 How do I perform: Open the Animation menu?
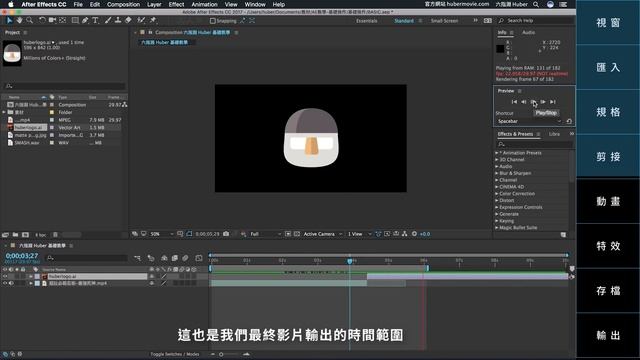[x=204, y=4]
